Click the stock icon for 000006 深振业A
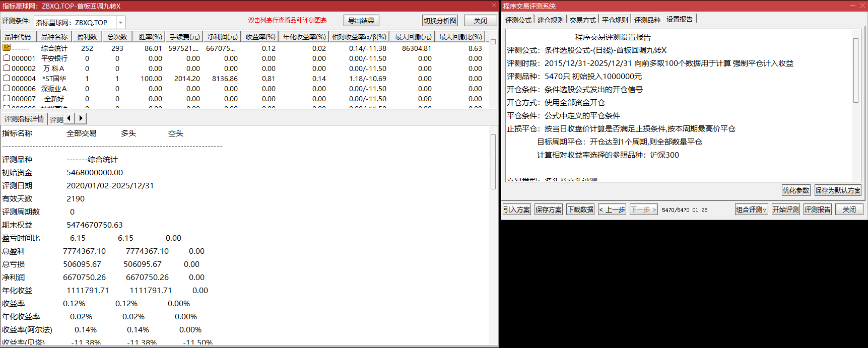The image size is (868, 348). (x=7, y=88)
